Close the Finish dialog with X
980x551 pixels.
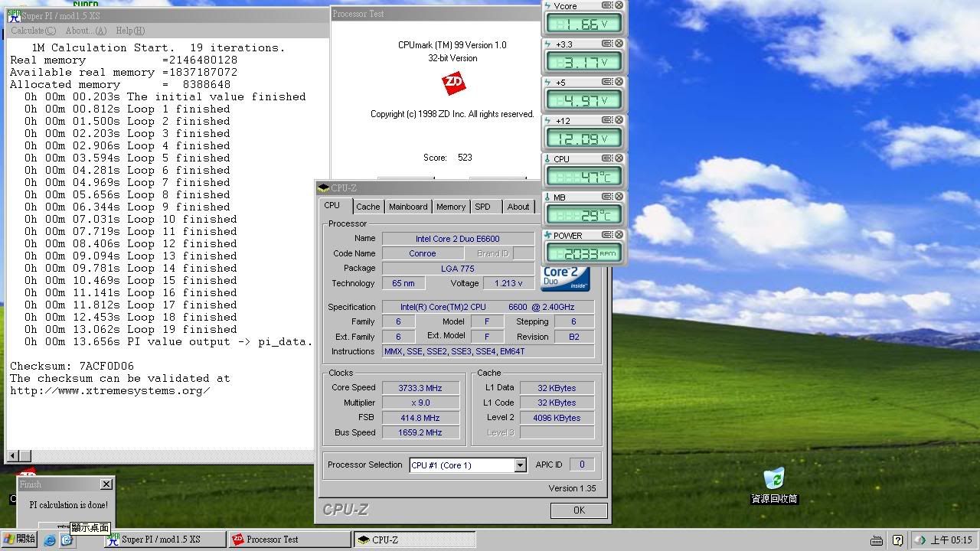(106, 484)
